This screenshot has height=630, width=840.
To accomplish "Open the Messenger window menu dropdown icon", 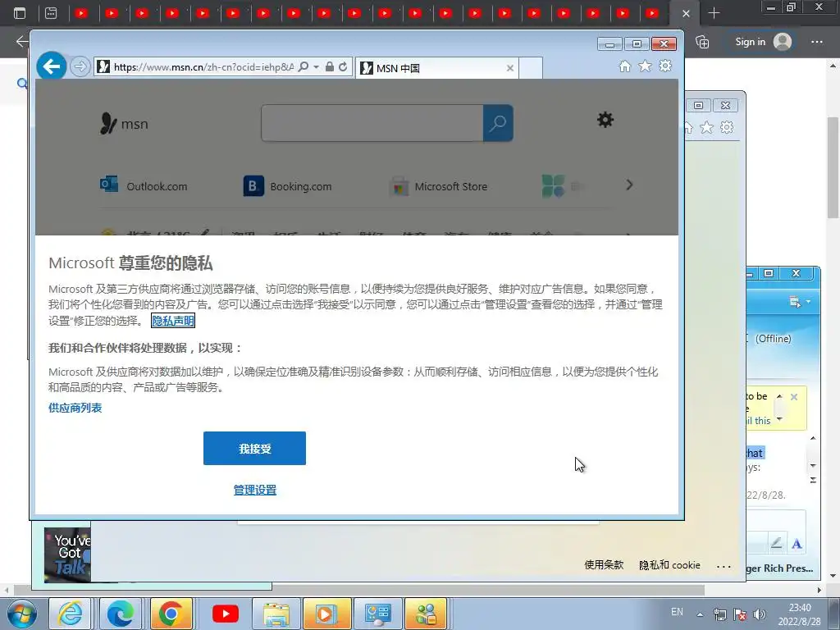I will (x=799, y=302).
